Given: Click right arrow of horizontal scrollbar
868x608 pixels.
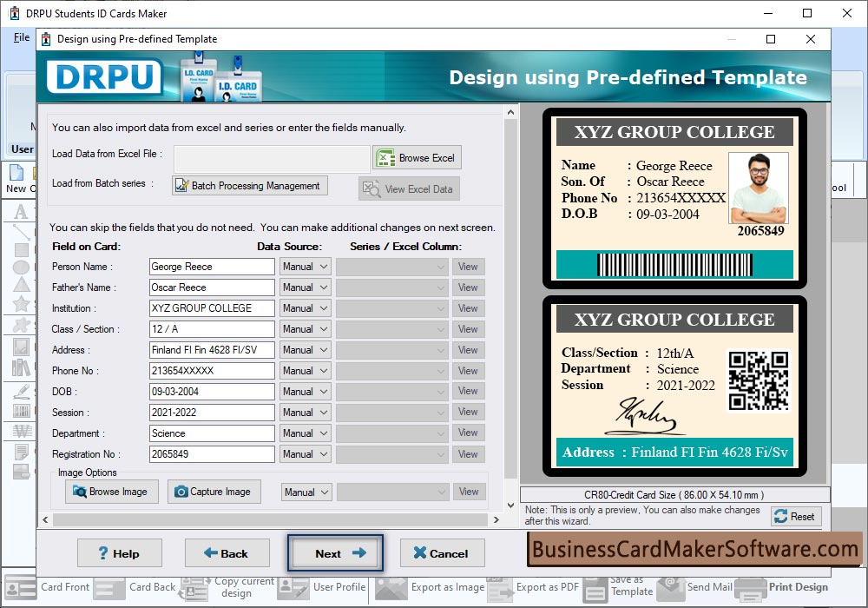Looking at the screenshot, I should coord(496,520).
